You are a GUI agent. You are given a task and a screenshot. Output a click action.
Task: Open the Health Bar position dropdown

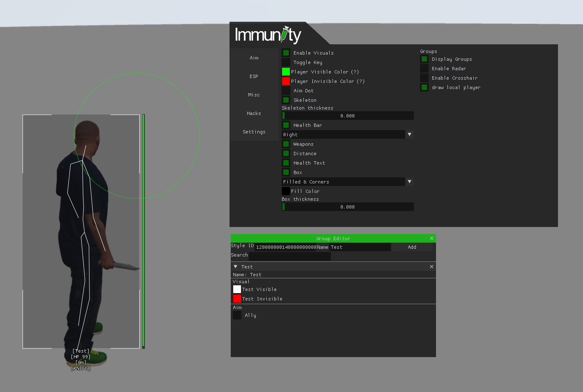[409, 135]
